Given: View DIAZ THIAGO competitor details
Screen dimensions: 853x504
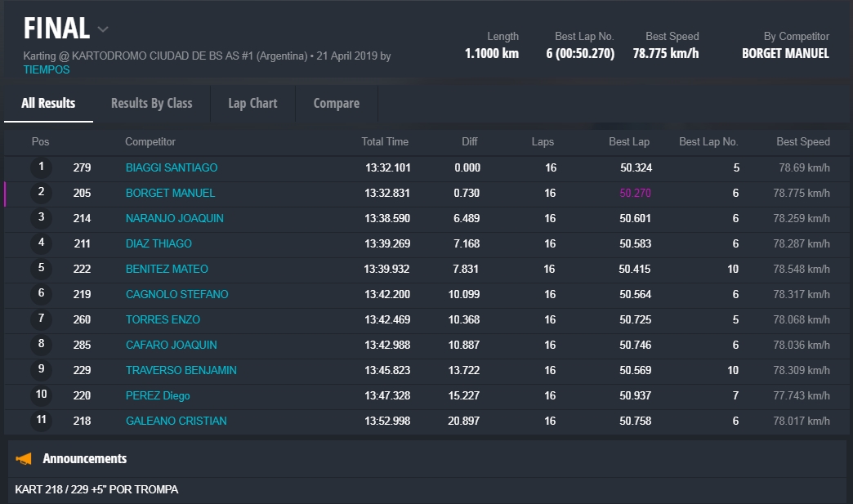Looking at the screenshot, I should point(159,243).
